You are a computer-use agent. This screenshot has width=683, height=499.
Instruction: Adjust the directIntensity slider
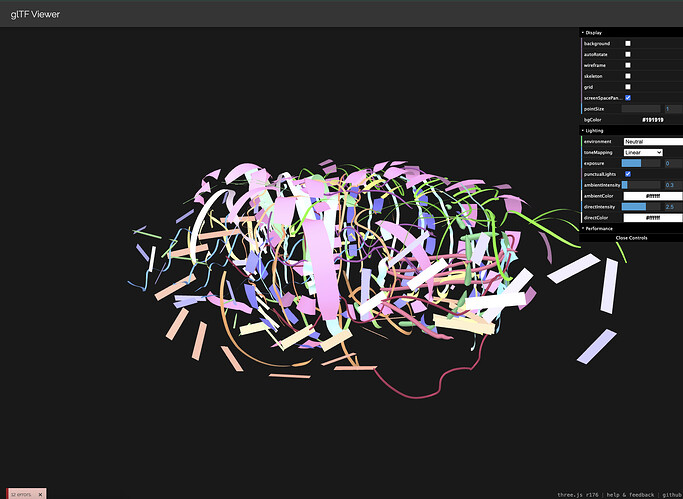pyautogui.click(x=641, y=207)
